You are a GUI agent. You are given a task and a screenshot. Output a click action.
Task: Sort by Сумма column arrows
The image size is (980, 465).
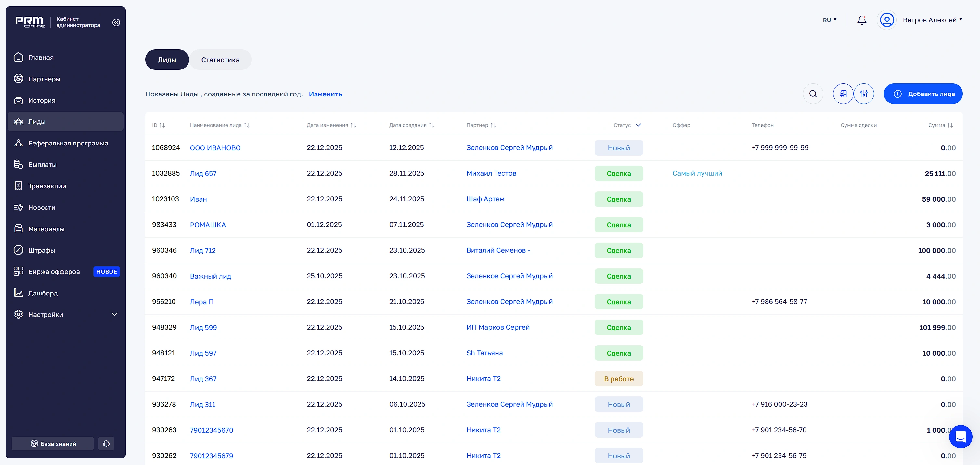pos(950,125)
